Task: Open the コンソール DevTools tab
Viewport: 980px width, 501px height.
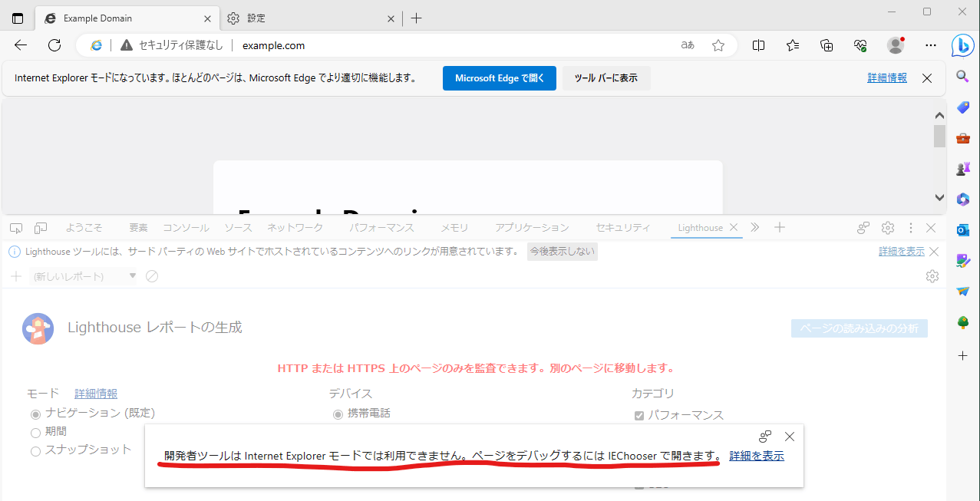Action: [186, 228]
